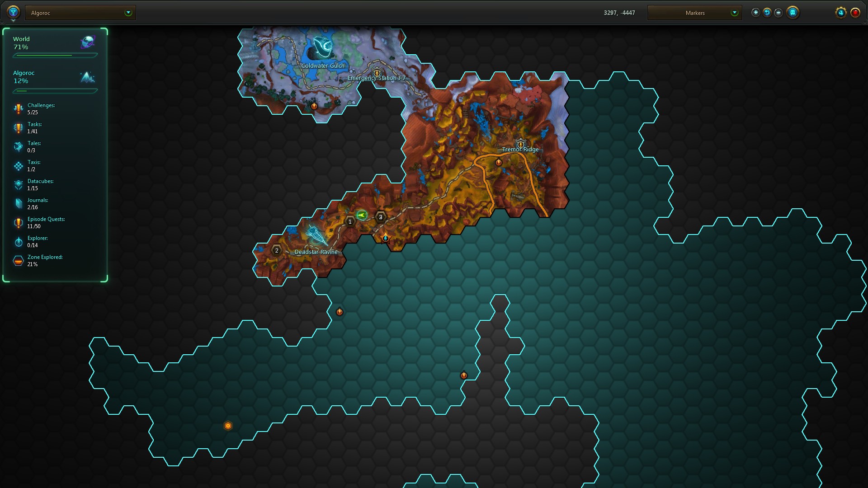Open map settings via the wrench gear icon

click(x=841, y=13)
